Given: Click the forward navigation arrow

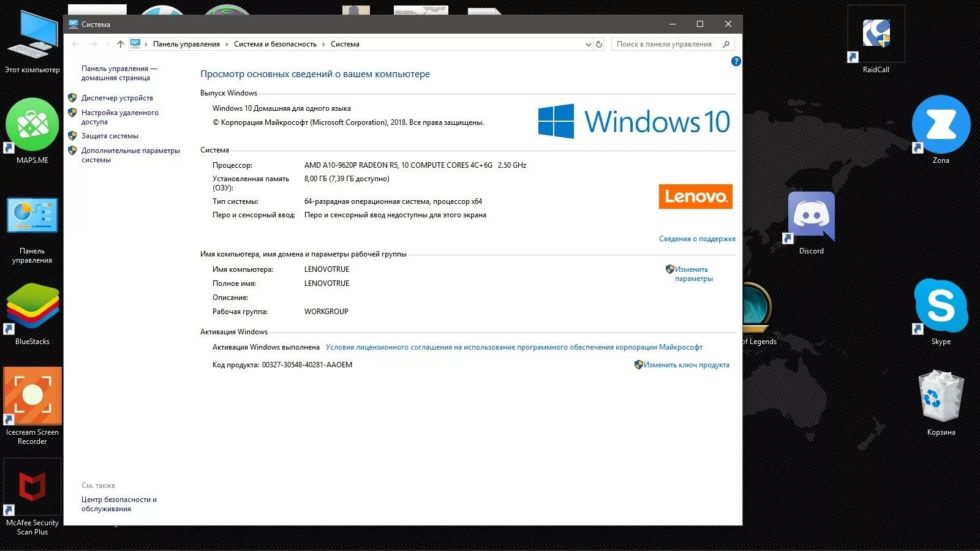Looking at the screenshot, I should coord(93,44).
